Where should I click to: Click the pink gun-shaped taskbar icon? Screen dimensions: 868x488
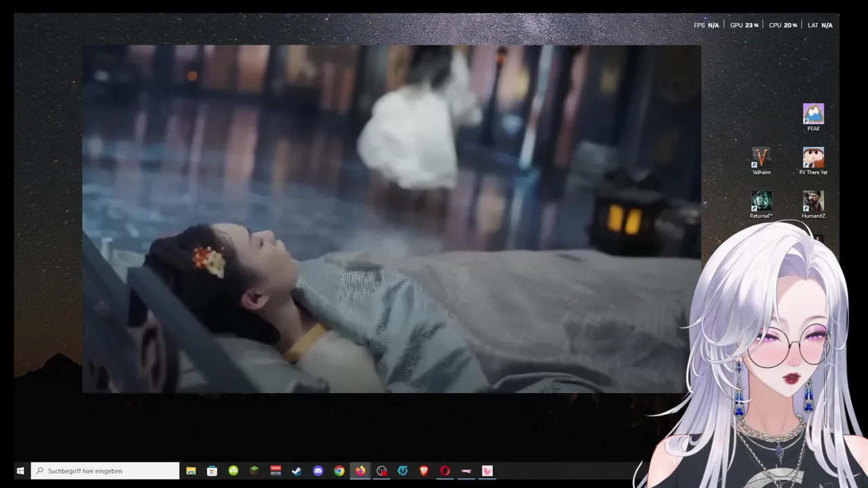[466, 471]
